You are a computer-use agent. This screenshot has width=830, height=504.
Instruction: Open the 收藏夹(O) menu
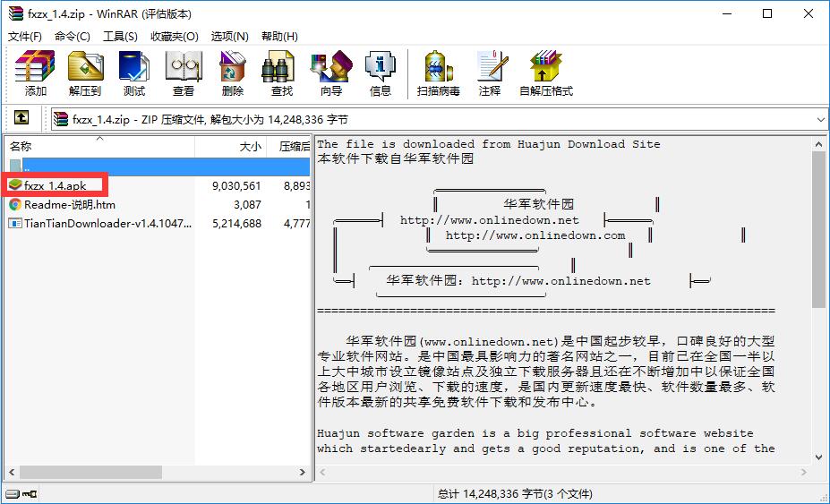(175, 36)
